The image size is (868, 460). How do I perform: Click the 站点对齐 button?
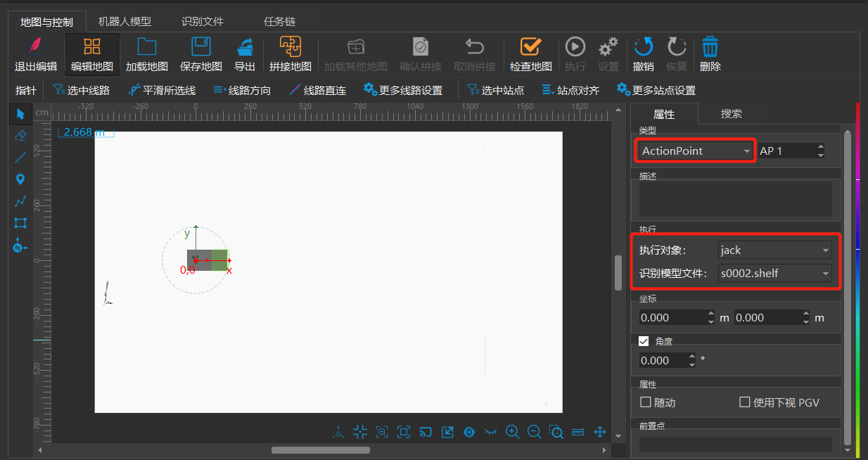pos(570,90)
